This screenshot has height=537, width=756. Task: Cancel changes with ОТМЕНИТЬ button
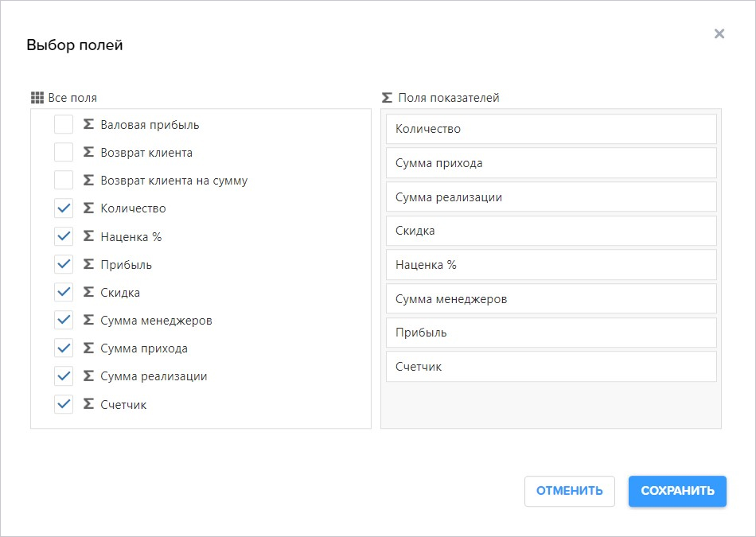tap(570, 491)
